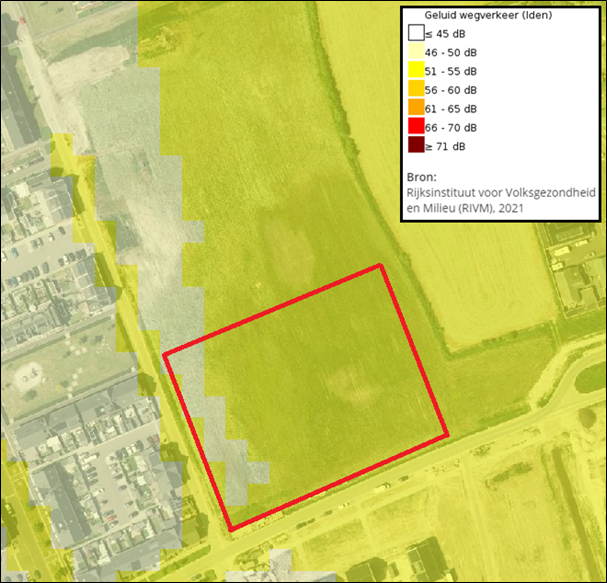Click the 46 - 50 dB pale yellow swatch

point(416,52)
